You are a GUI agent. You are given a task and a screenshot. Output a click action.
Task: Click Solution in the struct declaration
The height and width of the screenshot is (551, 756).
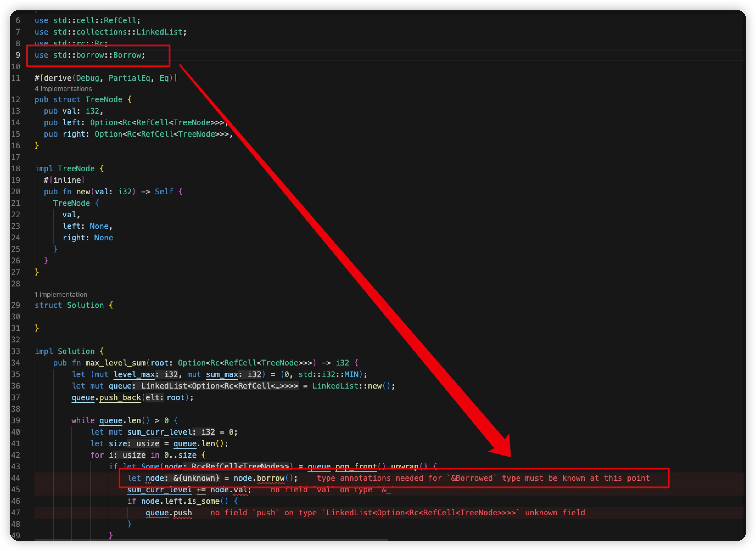click(85, 305)
